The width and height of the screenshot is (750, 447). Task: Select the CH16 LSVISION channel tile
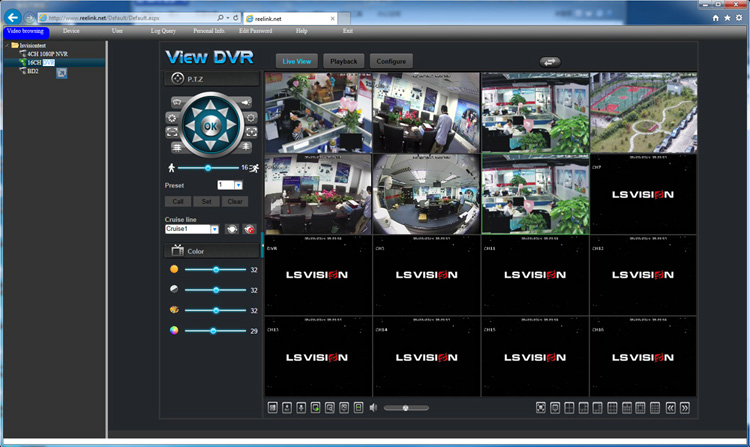pos(643,356)
